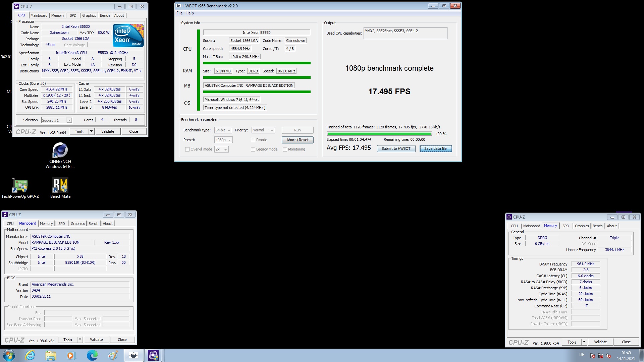Screen dimensions: 644x362
Task: Click the volume muted tray icon
Action: [608, 356]
